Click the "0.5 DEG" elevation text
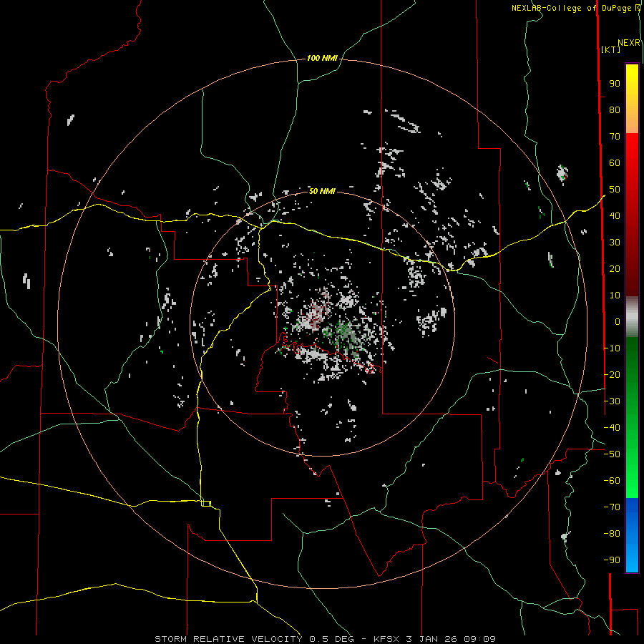The height and width of the screenshot is (644, 644). (331, 639)
